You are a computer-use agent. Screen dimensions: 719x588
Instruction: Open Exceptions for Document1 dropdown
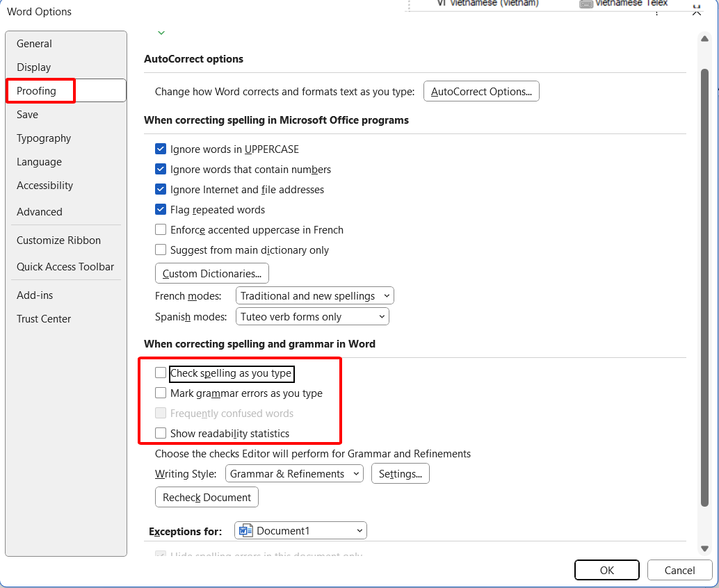301,531
